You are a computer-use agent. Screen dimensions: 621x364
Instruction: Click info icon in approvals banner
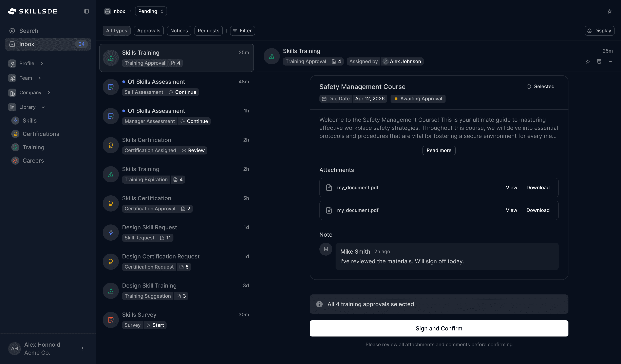pos(319,304)
